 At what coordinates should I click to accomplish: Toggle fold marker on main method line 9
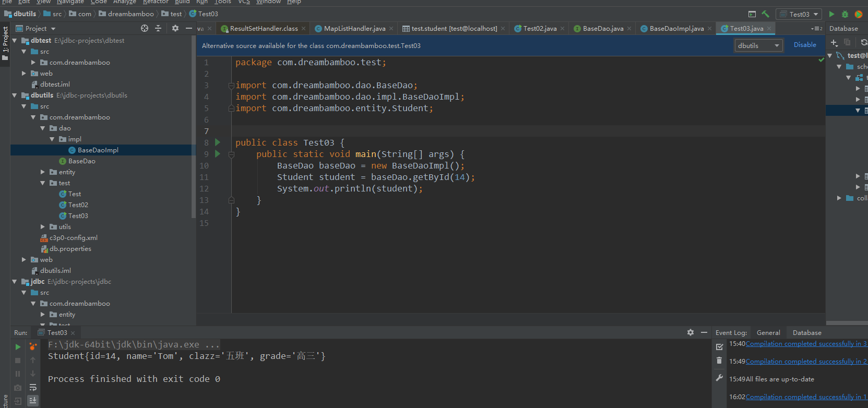click(x=231, y=154)
